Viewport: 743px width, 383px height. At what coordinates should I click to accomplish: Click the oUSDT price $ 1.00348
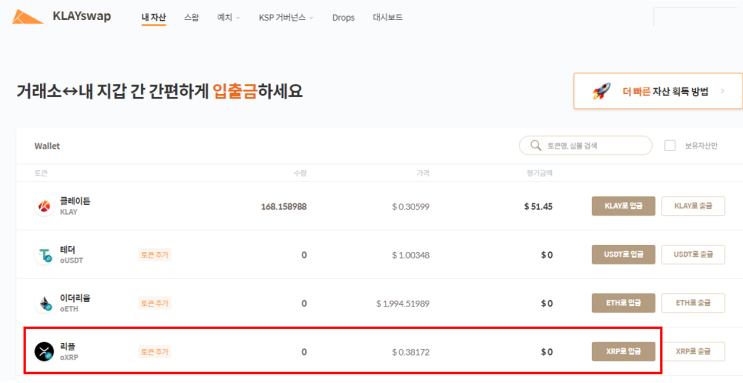click(x=411, y=255)
